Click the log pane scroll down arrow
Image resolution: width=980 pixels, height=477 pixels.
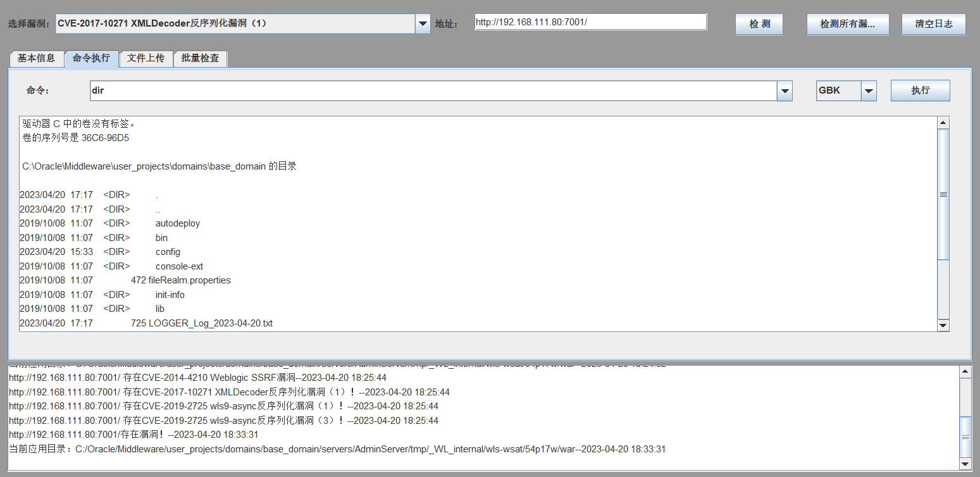click(x=965, y=464)
